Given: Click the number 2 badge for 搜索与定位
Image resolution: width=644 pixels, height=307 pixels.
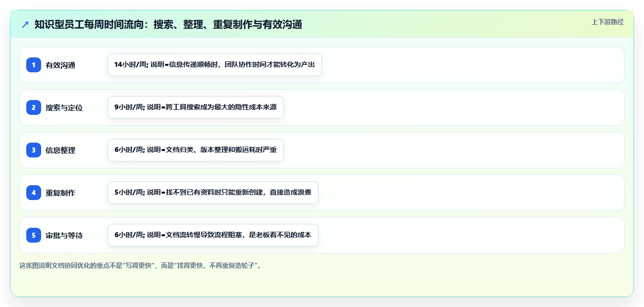Looking at the screenshot, I should tap(34, 107).
